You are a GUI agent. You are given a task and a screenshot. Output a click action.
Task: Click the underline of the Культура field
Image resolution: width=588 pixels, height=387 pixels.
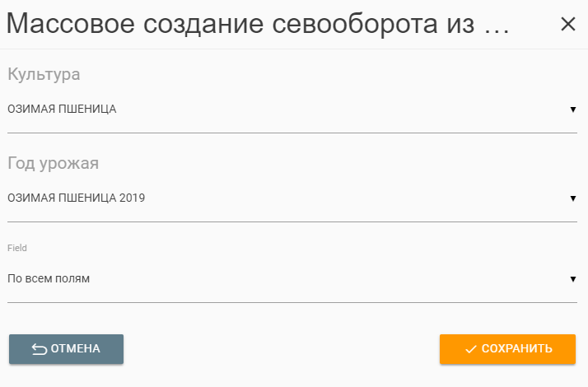(x=292, y=132)
